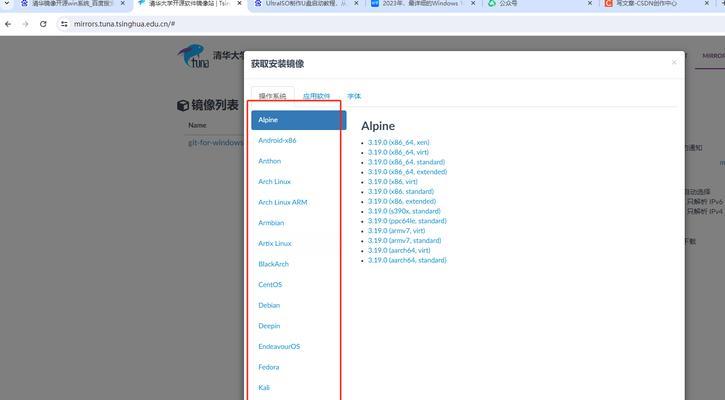
Task: Select Alpine in the OS list
Action: click(299, 120)
